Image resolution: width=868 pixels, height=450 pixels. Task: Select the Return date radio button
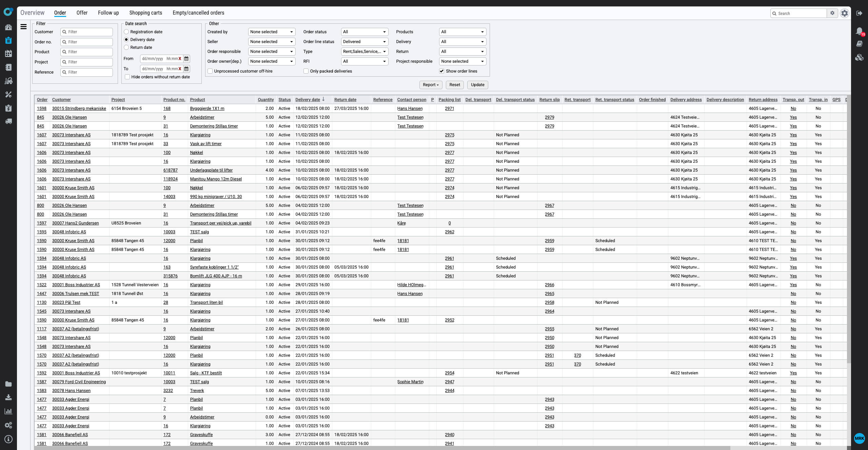pyautogui.click(x=126, y=47)
